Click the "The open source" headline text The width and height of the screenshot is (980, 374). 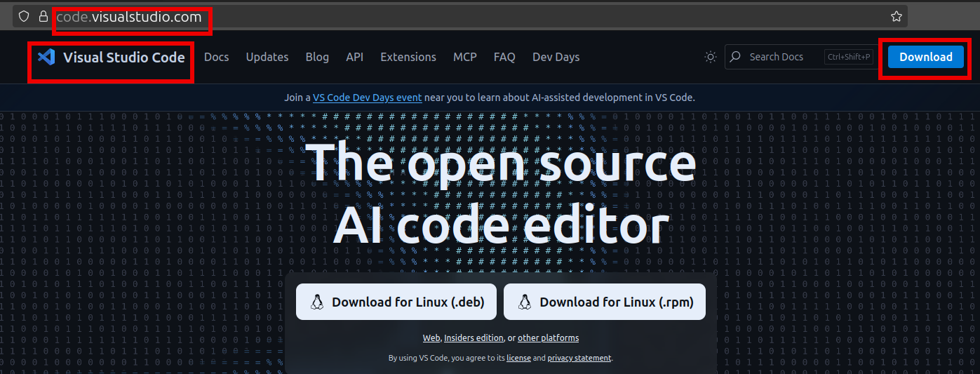coord(501,162)
